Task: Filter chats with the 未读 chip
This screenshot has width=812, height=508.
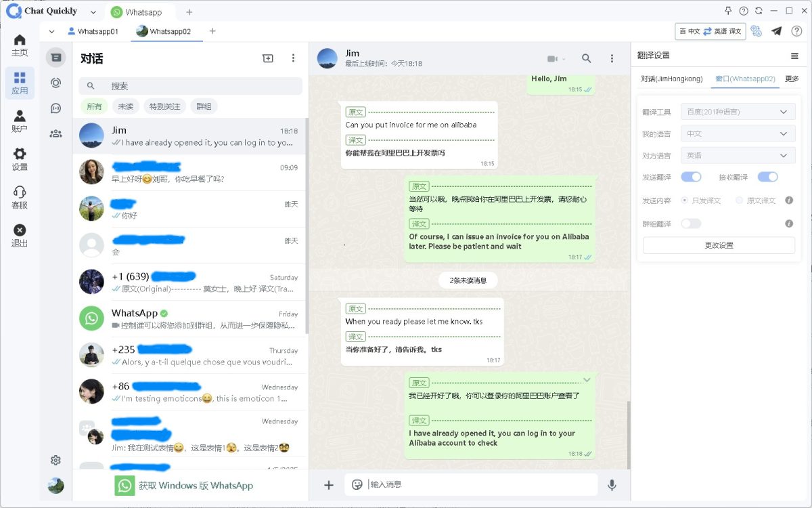Action: coord(126,106)
